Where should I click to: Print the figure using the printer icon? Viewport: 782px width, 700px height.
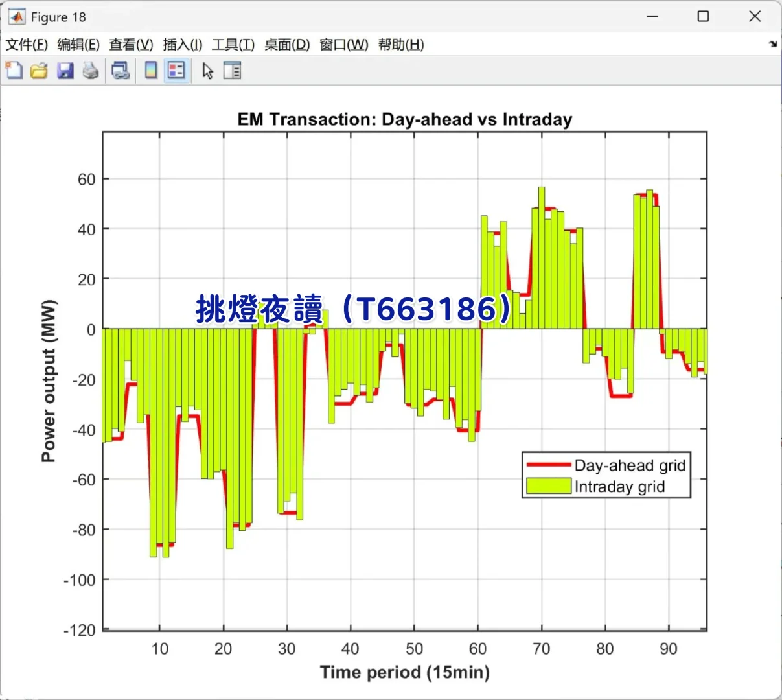coord(91,70)
